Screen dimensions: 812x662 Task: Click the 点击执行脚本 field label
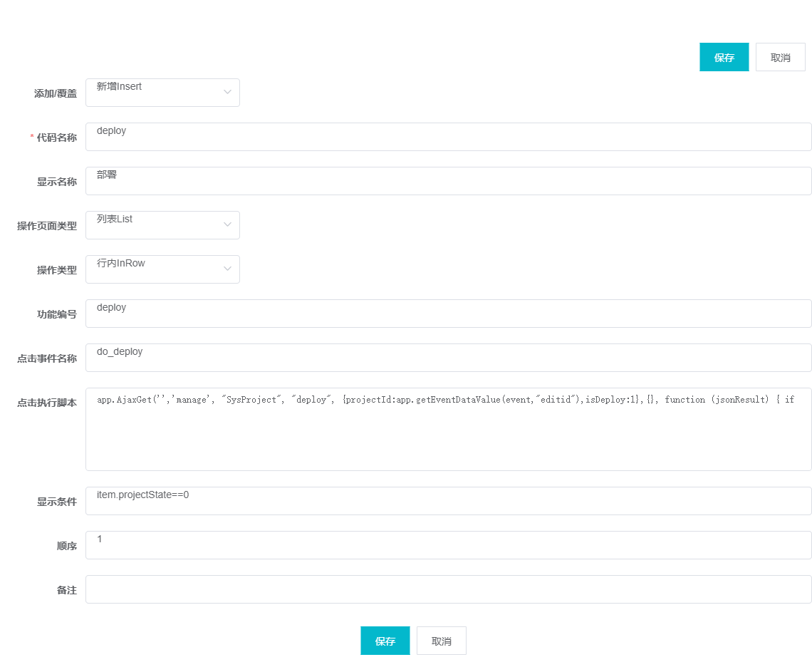click(47, 403)
